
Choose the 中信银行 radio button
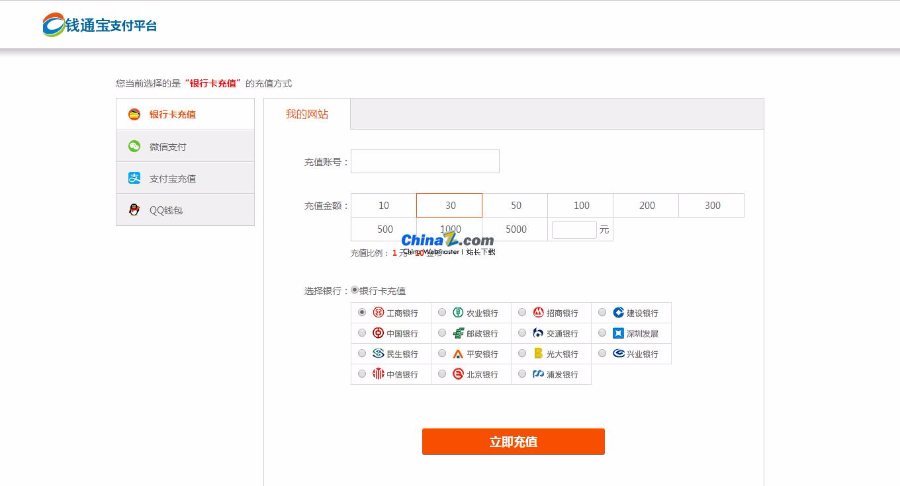point(362,374)
